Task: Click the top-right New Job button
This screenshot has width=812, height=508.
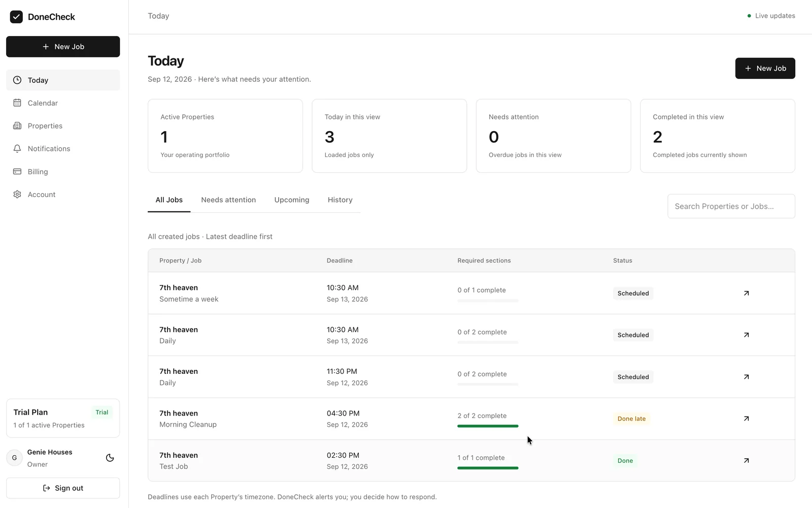Action: [x=765, y=68]
